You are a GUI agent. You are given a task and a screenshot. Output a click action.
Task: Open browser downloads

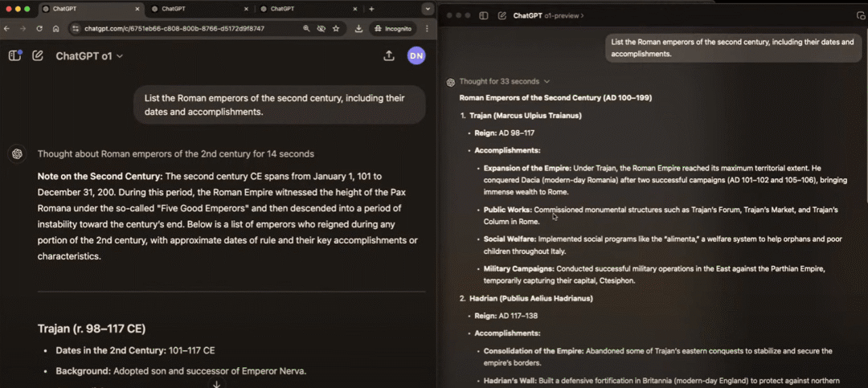pyautogui.click(x=358, y=28)
